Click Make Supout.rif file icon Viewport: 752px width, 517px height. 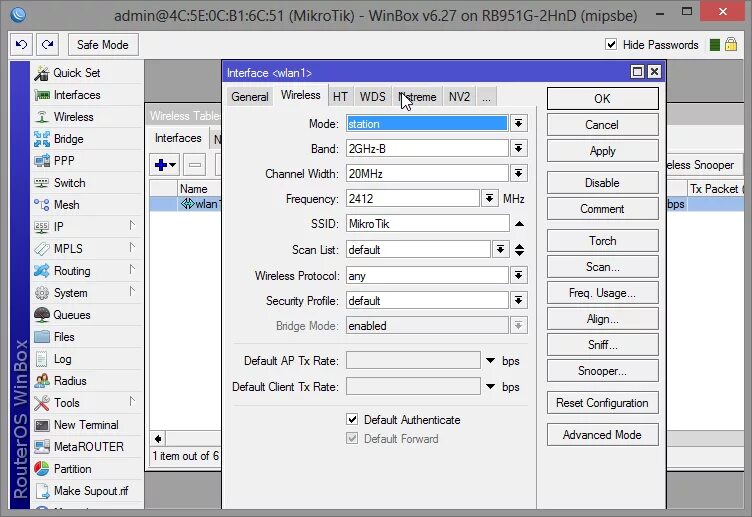42,491
